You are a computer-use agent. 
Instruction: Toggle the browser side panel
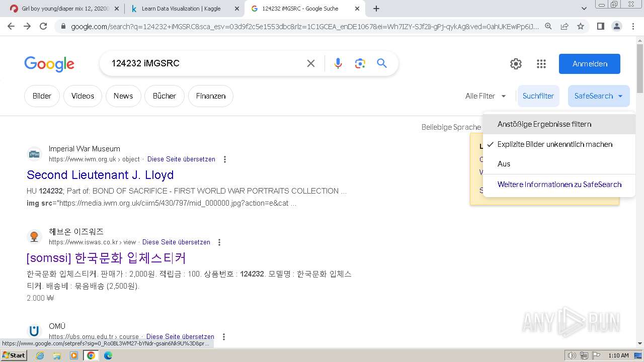pyautogui.click(x=600, y=26)
